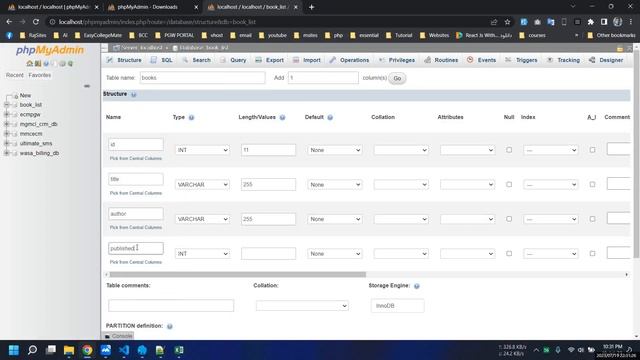Go back with browser back arrow
This screenshot has height=360, width=640.
coord(9,22)
